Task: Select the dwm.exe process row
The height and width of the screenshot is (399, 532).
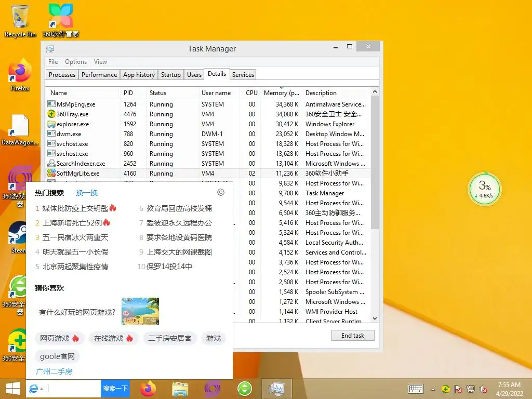Action: tap(208, 134)
